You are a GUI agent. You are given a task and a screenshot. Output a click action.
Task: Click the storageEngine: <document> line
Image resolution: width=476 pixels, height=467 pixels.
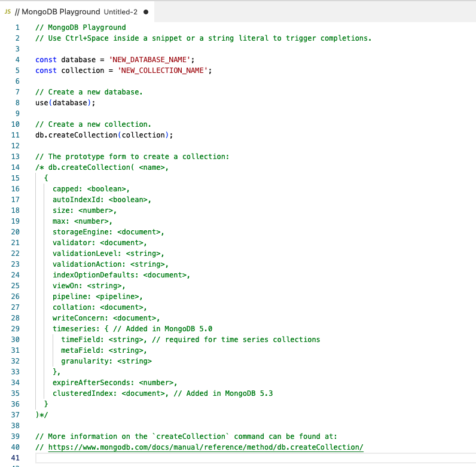108,232
